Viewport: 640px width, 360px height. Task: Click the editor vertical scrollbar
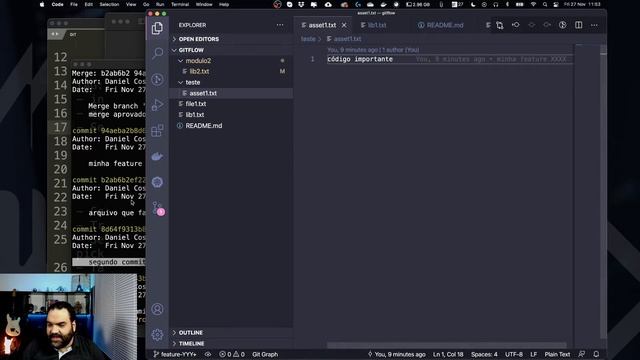coord(603,192)
